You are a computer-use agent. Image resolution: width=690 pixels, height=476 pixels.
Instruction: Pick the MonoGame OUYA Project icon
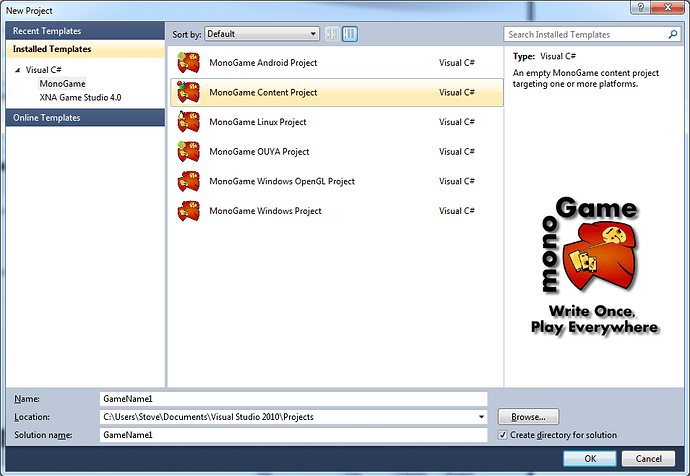(188, 151)
